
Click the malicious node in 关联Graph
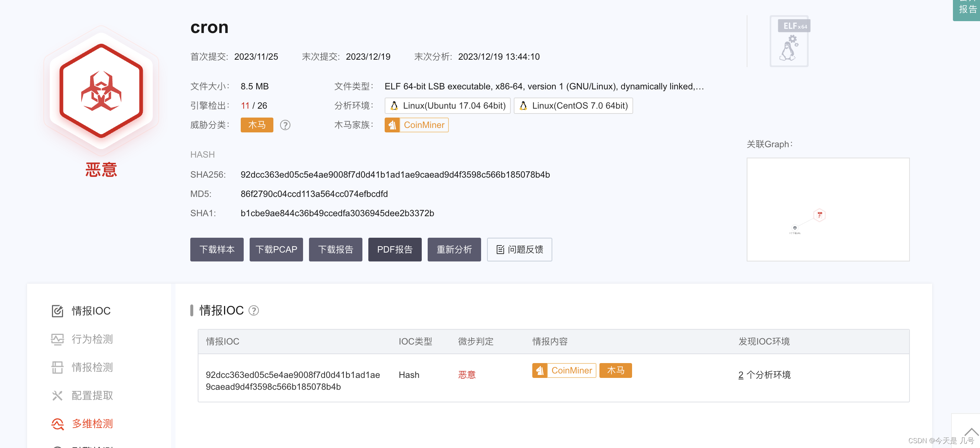coord(819,215)
